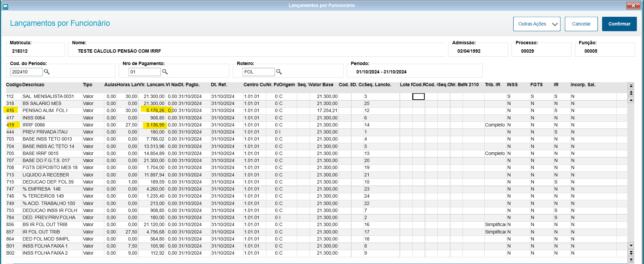The height and width of the screenshot is (264, 644).
Task: Click the Incorp. Sal. column header
Action: coord(583,85)
